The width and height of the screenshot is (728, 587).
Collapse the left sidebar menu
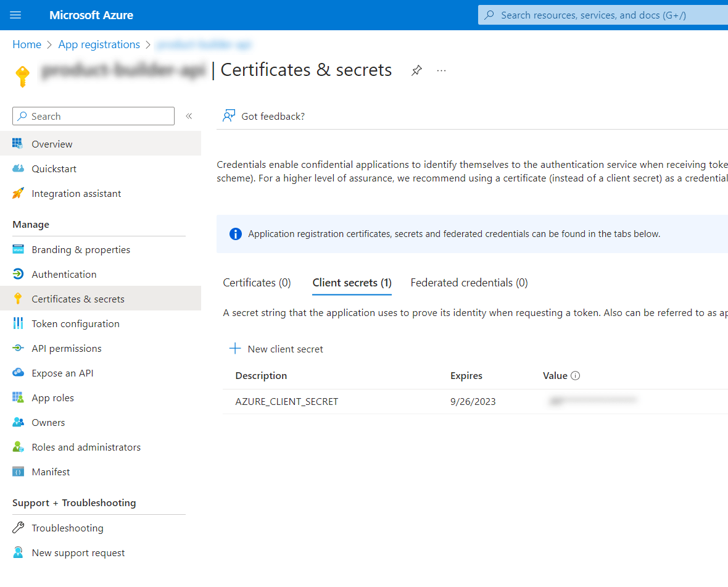pyautogui.click(x=189, y=116)
